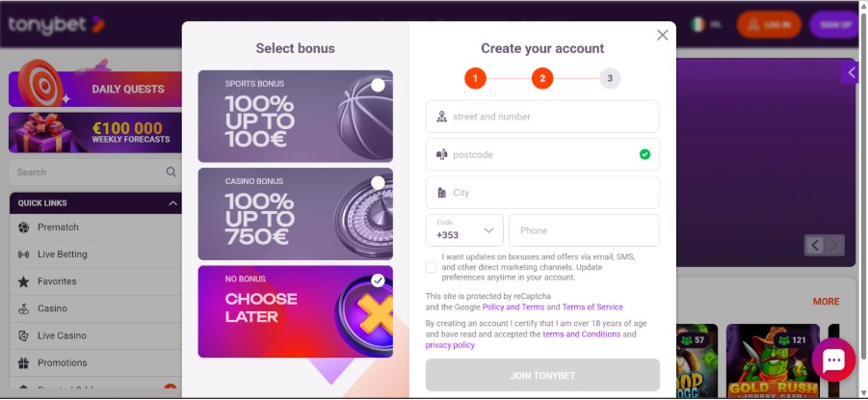Expand the purple side panel arrow
Viewport: 868px width, 400px height.
tap(851, 72)
